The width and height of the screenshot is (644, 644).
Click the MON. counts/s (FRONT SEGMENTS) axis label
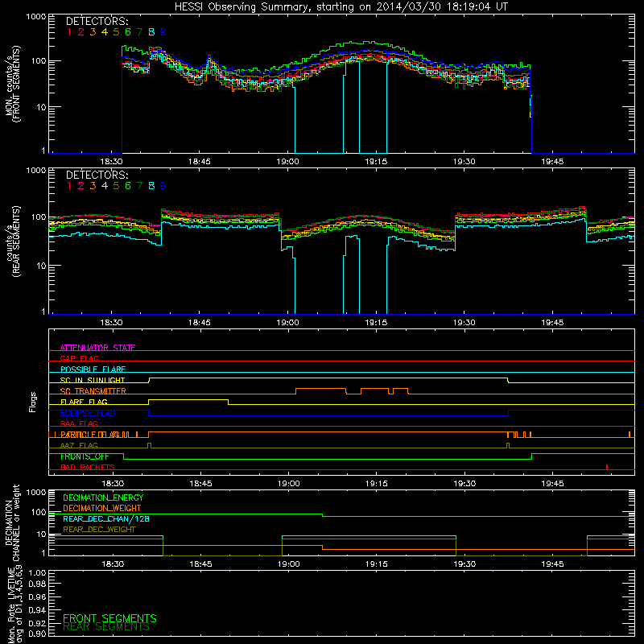click(x=12, y=85)
